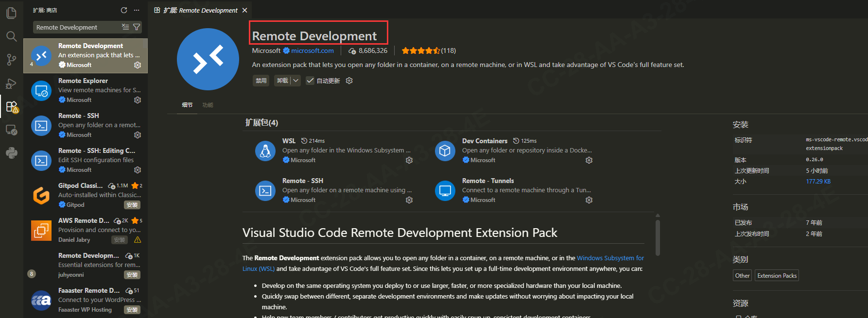Click the 177.29 KB size link

click(818, 182)
